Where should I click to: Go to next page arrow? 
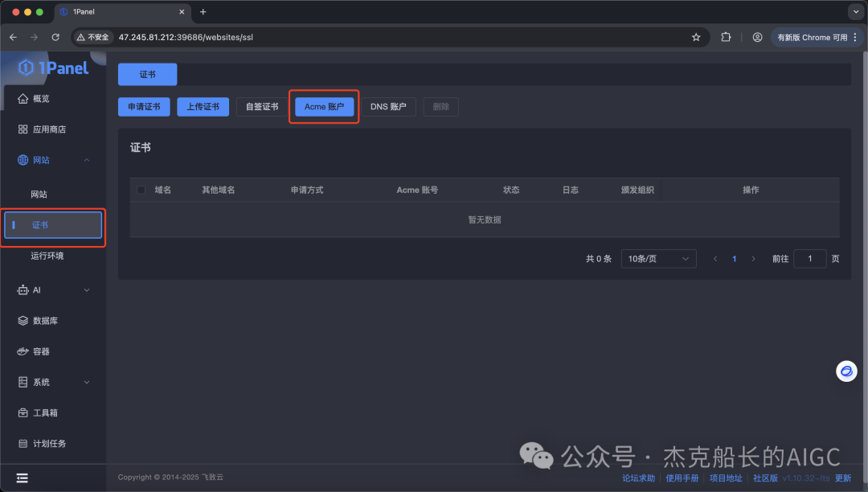pyautogui.click(x=753, y=258)
